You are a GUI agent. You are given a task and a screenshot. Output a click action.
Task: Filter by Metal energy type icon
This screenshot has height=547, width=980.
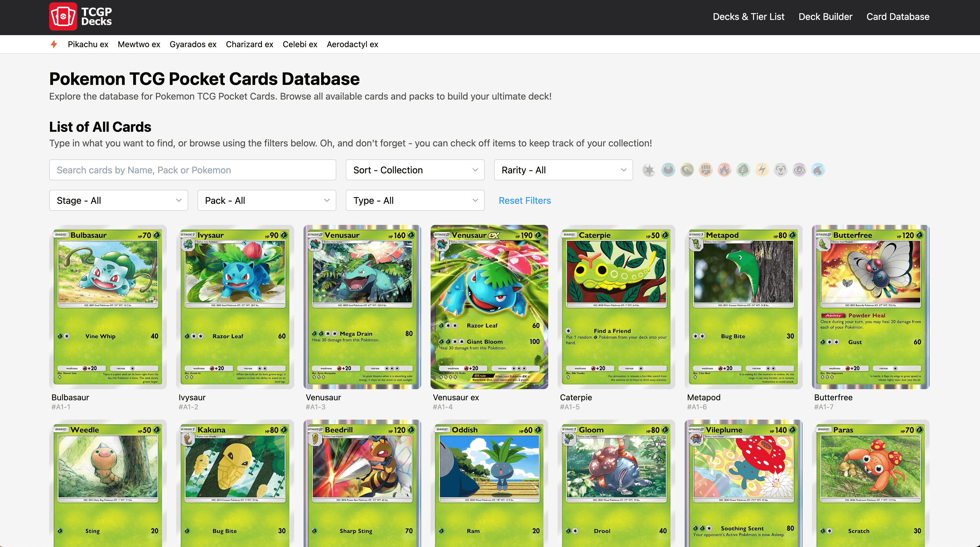(781, 170)
